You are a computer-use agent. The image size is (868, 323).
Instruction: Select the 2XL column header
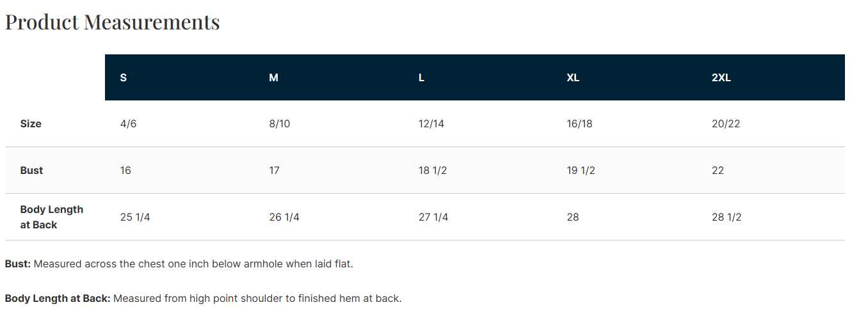pyautogui.click(x=721, y=77)
